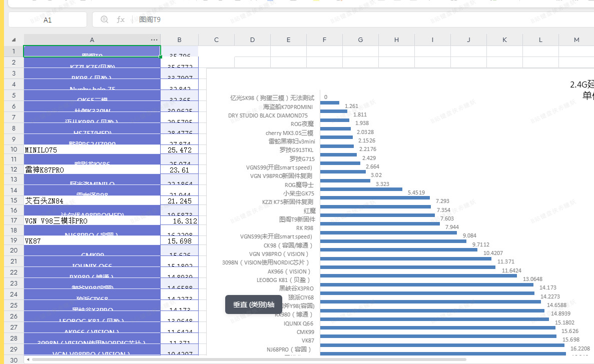This screenshot has width=594, height=364.
Task: Click the horizontal scrollbar thumb
Action: [x=249, y=359]
